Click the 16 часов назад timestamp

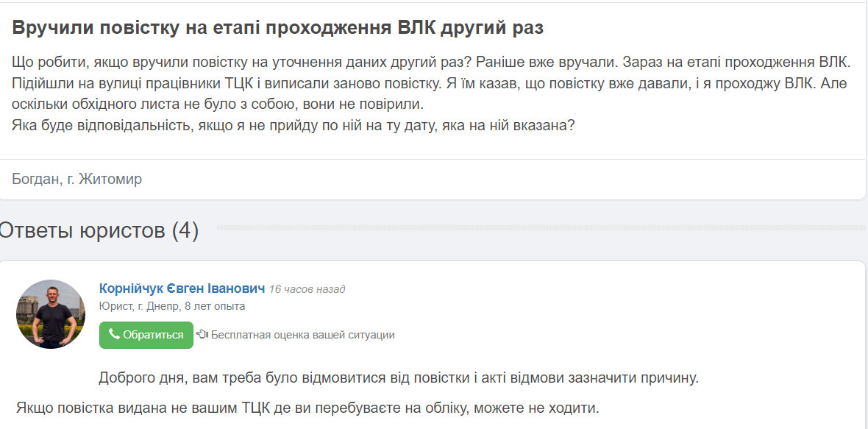(x=307, y=289)
